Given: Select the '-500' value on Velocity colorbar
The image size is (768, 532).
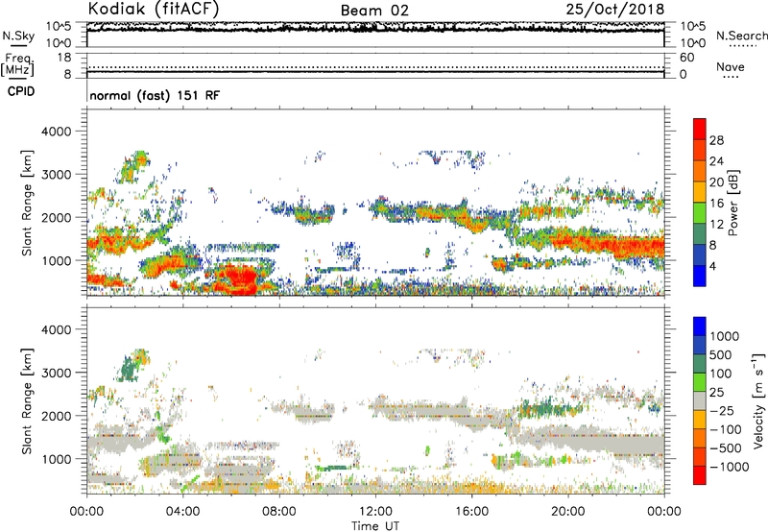Looking at the screenshot, I should 725,447.
